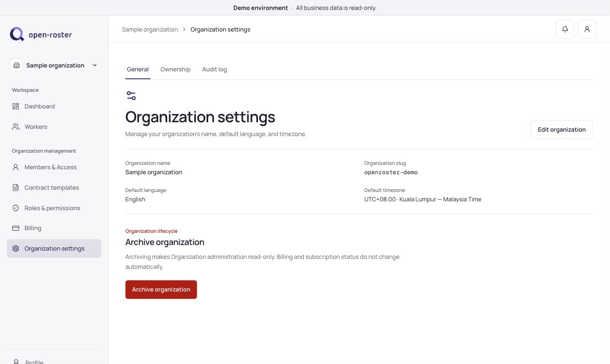Open the user account icon button
610x364 pixels.
pyautogui.click(x=587, y=29)
